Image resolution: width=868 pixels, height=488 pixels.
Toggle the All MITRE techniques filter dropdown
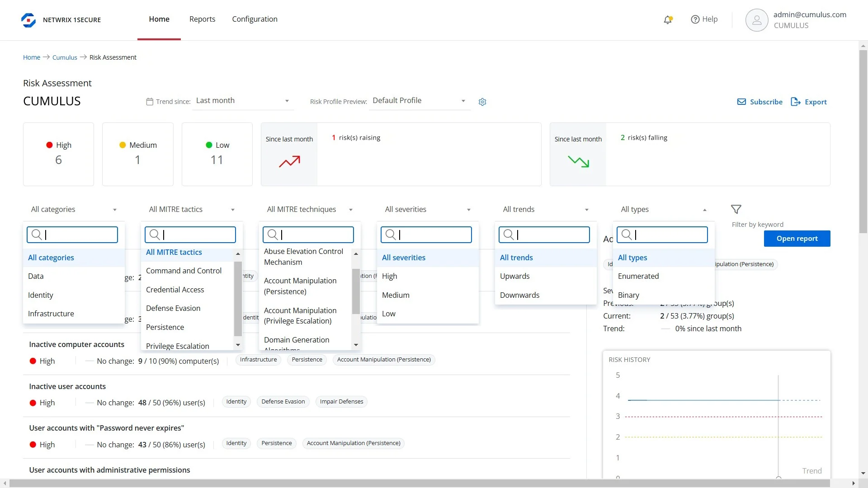pyautogui.click(x=310, y=209)
